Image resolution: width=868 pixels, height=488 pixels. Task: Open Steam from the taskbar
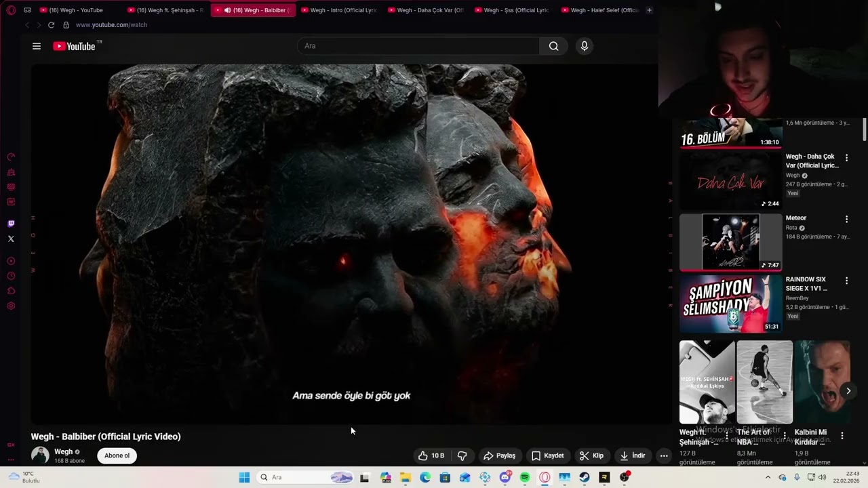pyautogui.click(x=585, y=477)
